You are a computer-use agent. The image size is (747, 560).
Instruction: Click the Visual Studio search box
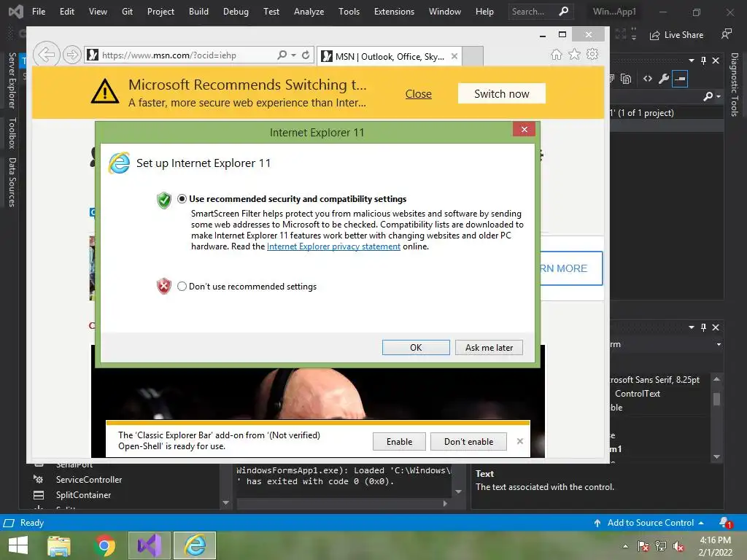click(541, 12)
